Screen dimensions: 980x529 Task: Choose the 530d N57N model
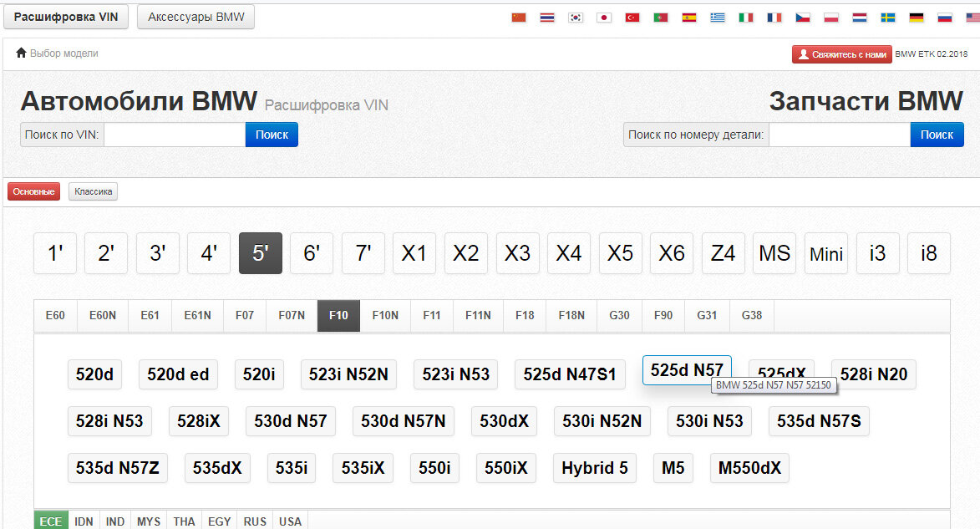point(404,421)
